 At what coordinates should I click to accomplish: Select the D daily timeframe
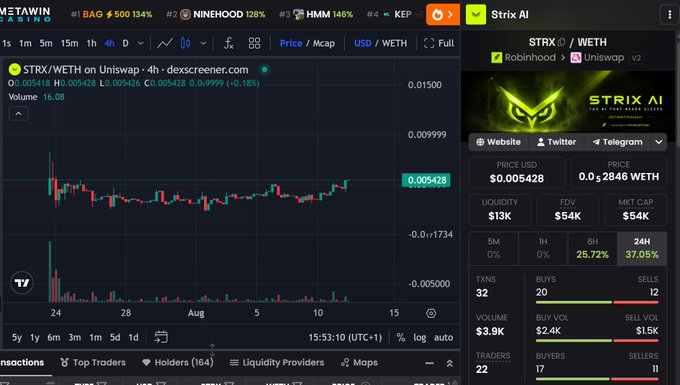(x=125, y=43)
